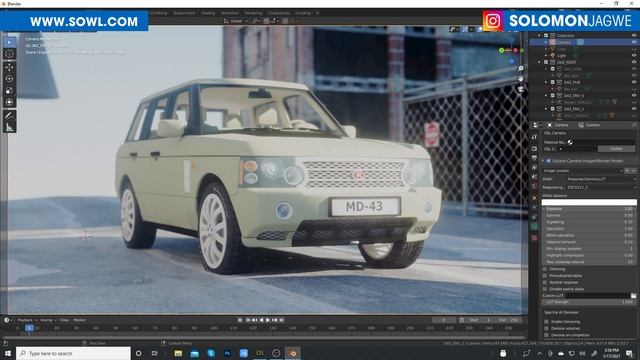Viewport: 640px width, 360px height.
Task: Pick the Measure ruler tool
Action: pyautogui.click(x=9, y=128)
